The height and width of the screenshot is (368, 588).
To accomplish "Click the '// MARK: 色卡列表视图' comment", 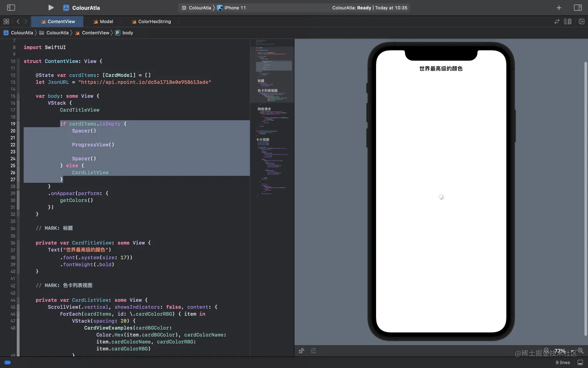I will click(x=64, y=285).
